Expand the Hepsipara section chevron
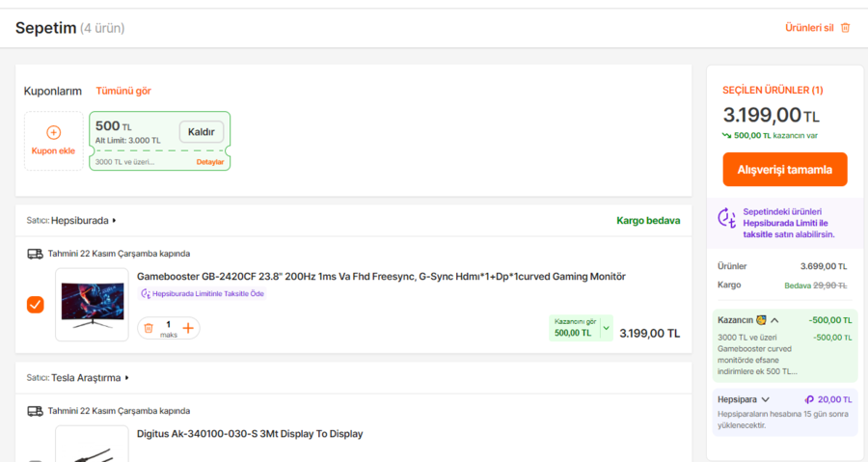 766,399
